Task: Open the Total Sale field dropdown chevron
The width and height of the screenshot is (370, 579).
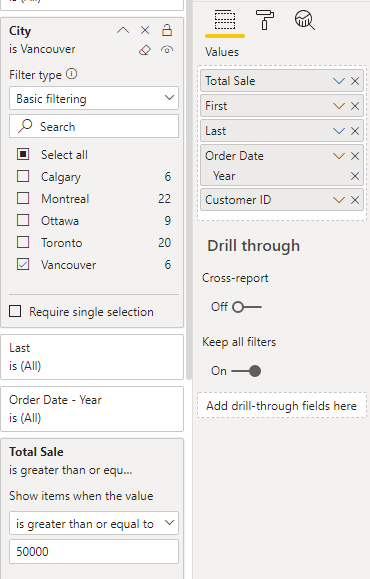Action: (x=339, y=81)
